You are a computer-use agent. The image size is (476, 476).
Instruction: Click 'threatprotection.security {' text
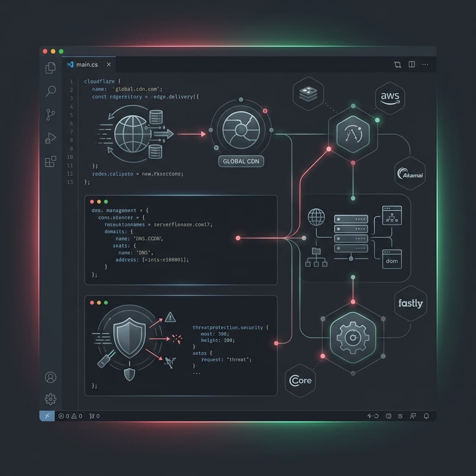(x=231, y=328)
